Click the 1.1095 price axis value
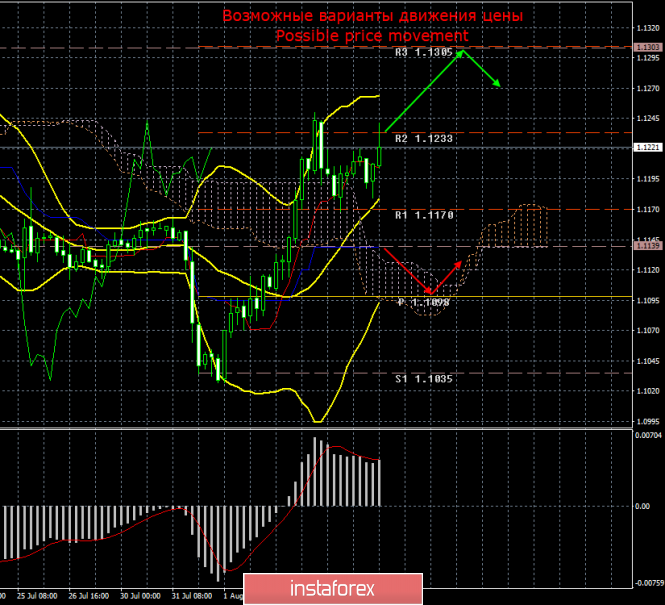665x605 pixels. tap(648, 301)
